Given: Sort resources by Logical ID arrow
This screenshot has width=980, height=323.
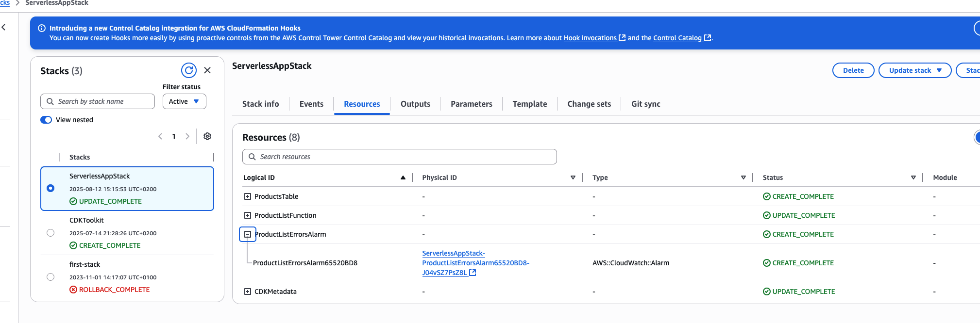Looking at the screenshot, I should 403,178.
